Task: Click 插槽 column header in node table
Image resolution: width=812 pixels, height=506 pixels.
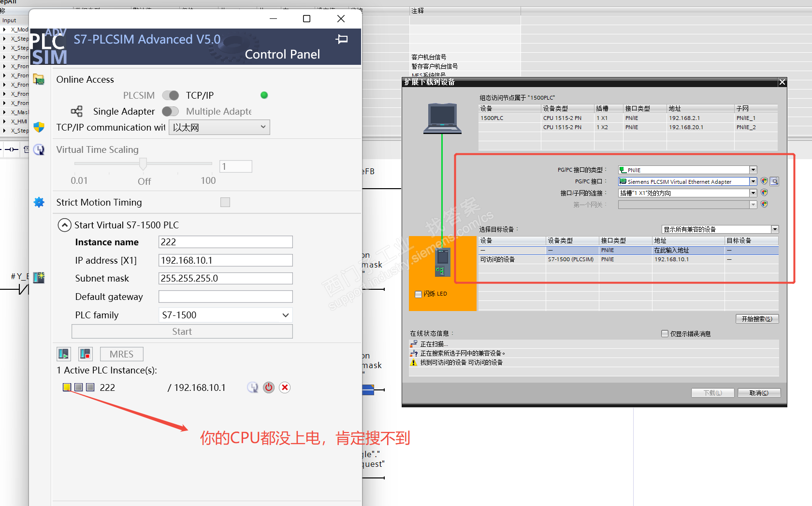Action: coord(609,108)
